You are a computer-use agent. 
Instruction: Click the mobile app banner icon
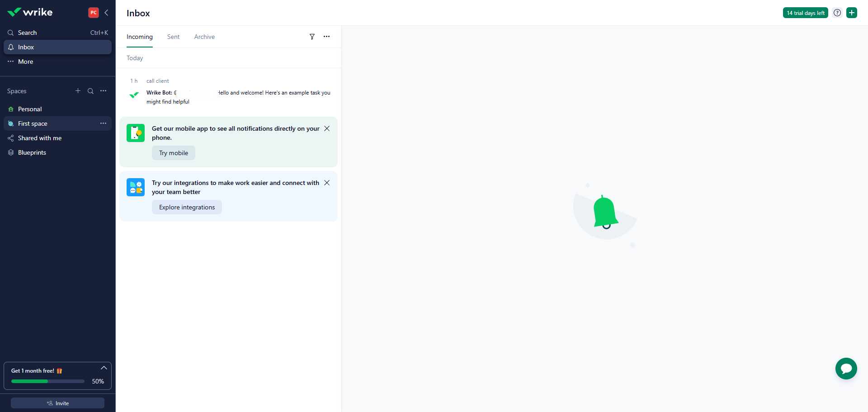coord(136,133)
